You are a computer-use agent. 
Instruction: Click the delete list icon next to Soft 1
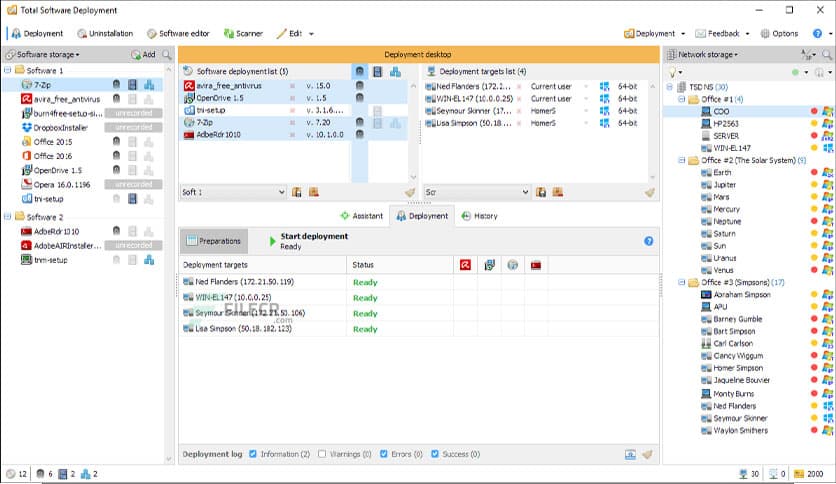click(x=314, y=192)
